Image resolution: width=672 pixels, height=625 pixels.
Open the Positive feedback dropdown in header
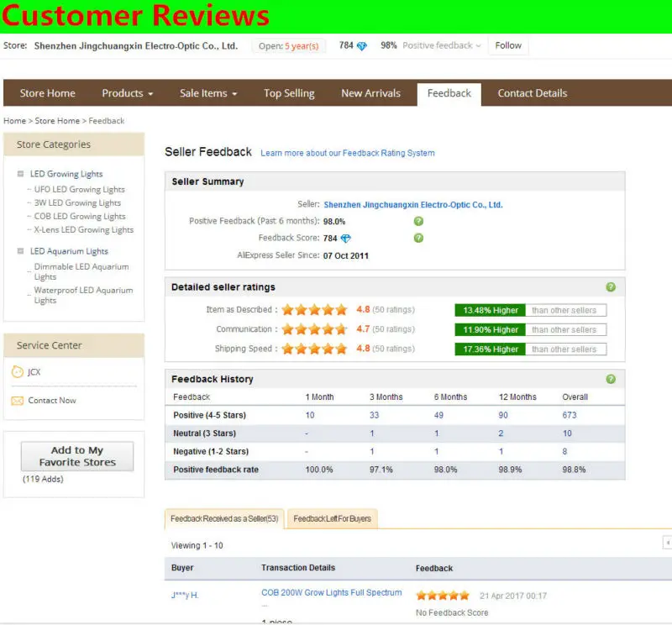(x=442, y=45)
